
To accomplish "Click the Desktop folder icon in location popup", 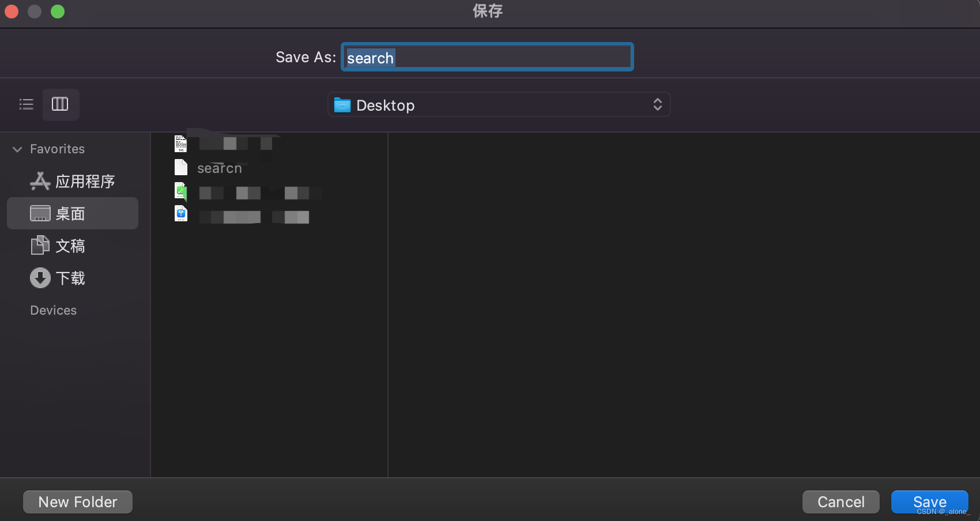I will pos(342,105).
